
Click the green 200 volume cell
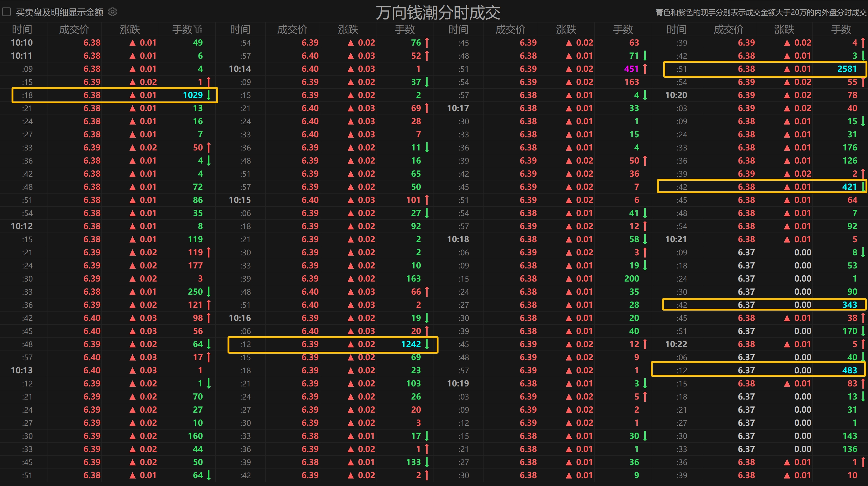pos(631,279)
